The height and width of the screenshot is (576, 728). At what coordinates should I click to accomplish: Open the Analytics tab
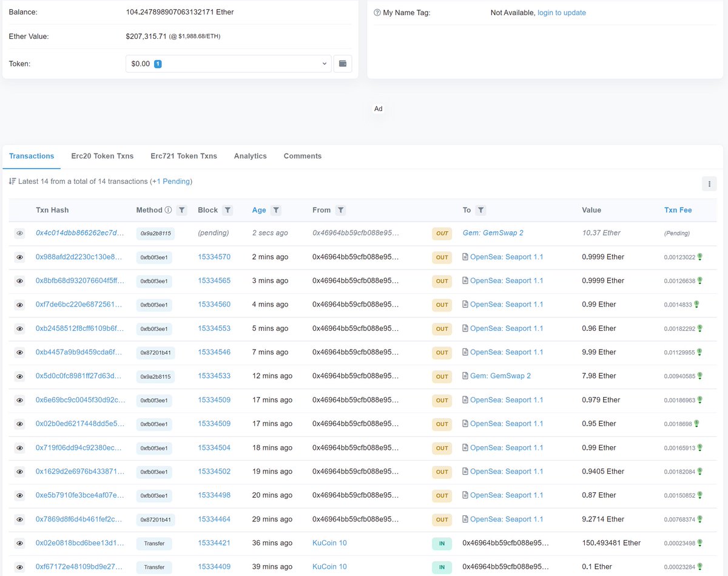250,156
